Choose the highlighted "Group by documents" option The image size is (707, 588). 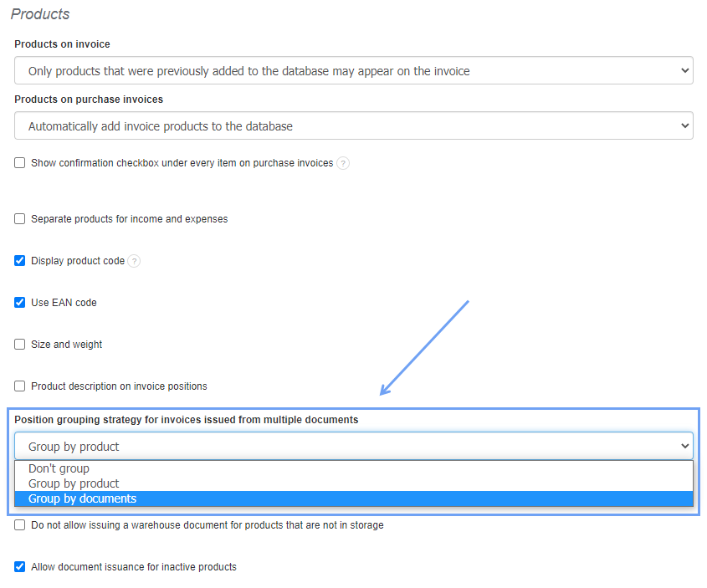coord(81,499)
